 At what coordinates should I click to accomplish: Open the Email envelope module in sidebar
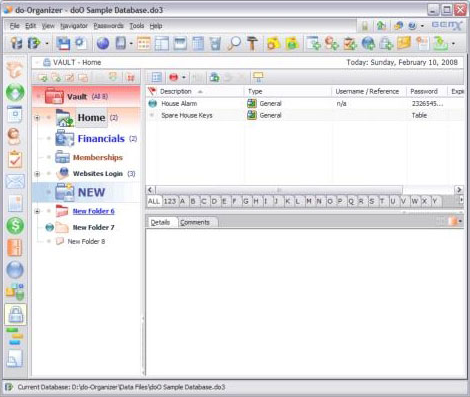(15, 182)
